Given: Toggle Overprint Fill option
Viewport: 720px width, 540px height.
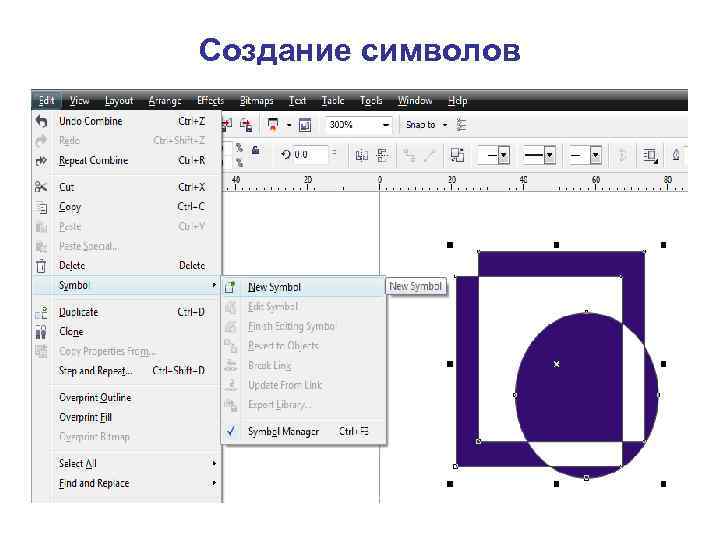Looking at the screenshot, I should click(127, 417).
